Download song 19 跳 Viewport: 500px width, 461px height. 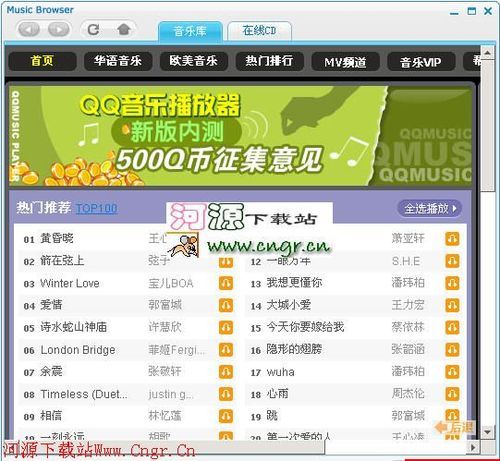pyautogui.click(x=452, y=415)
